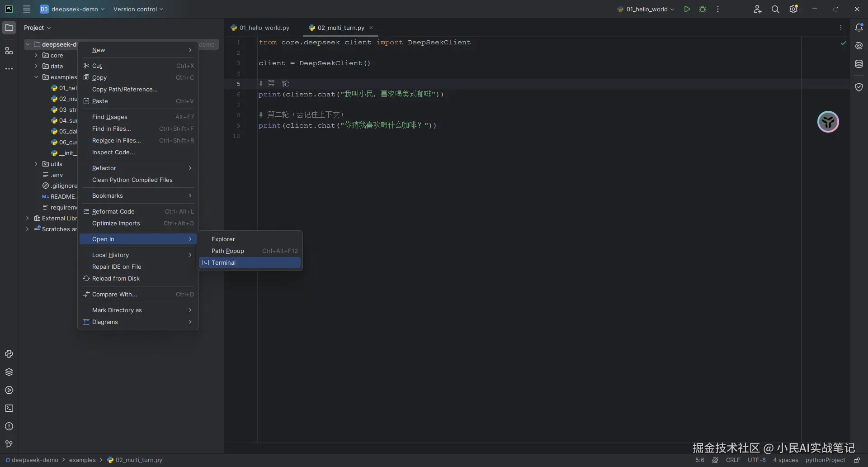The width and height of the screenshot is (868, 467).
Task: Choose Reload from Disk
Action: (138, 278)
